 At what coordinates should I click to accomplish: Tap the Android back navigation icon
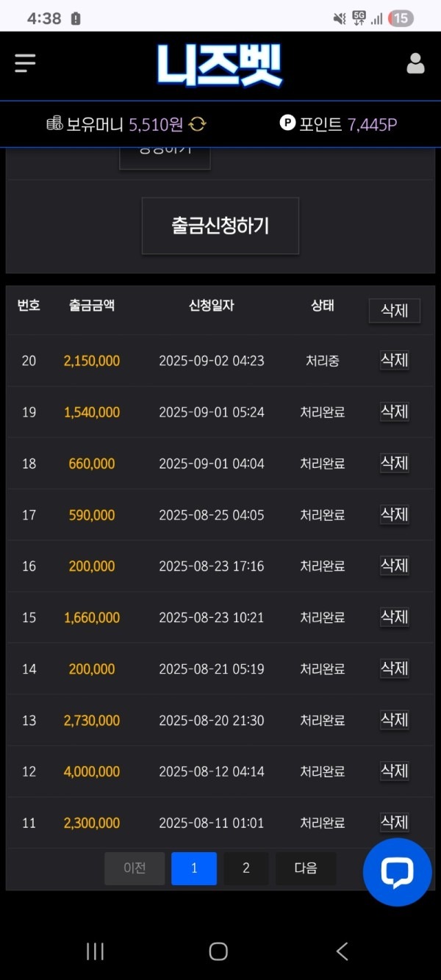coord(342,951)
